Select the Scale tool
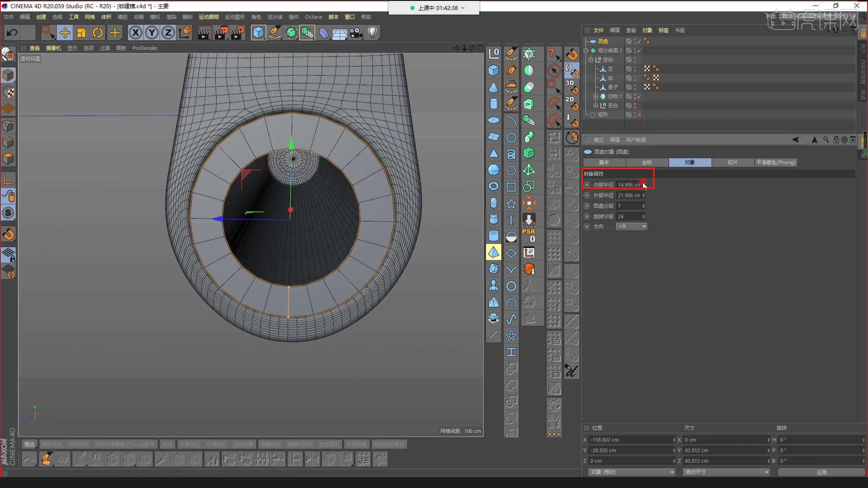Screen dimensions: 868x488 [81, 33]
